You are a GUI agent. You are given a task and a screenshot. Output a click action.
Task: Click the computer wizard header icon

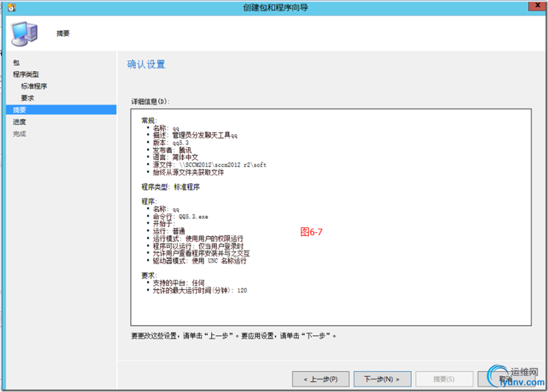coord(24,34)
